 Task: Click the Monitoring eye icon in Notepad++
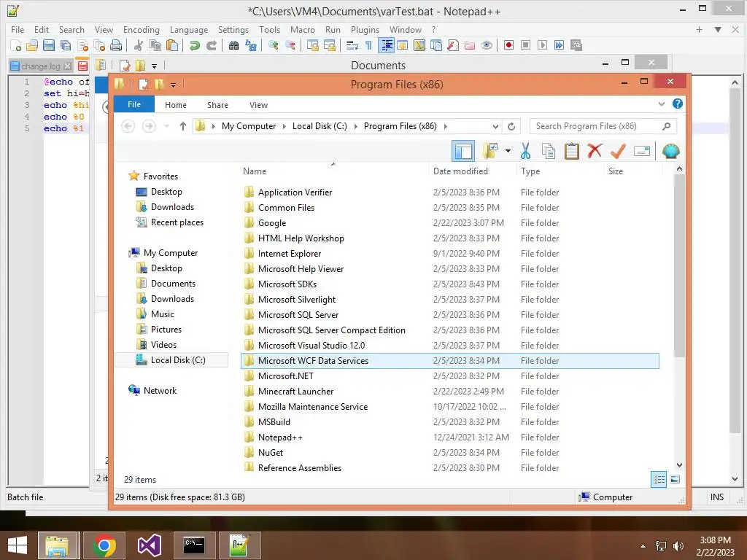(x=487, y=45)
